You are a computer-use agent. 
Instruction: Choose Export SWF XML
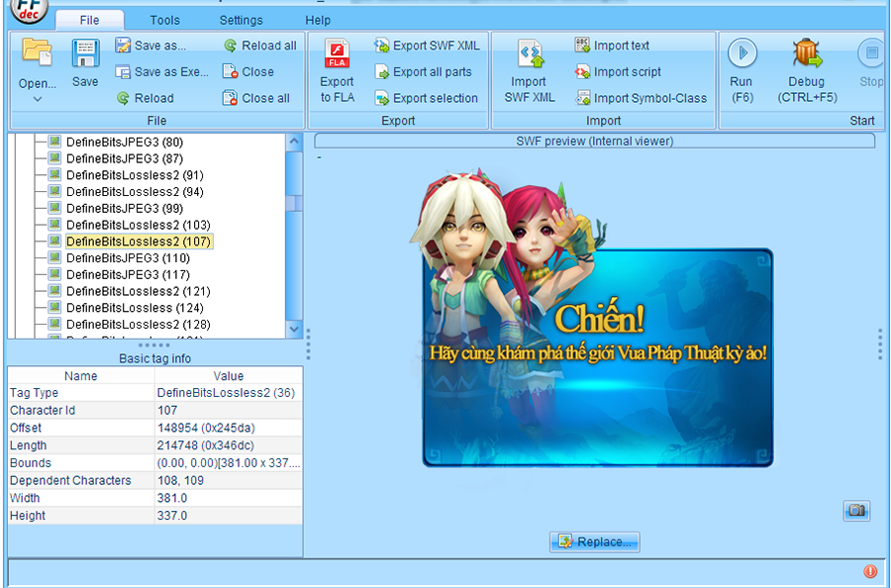pos(427,46)
